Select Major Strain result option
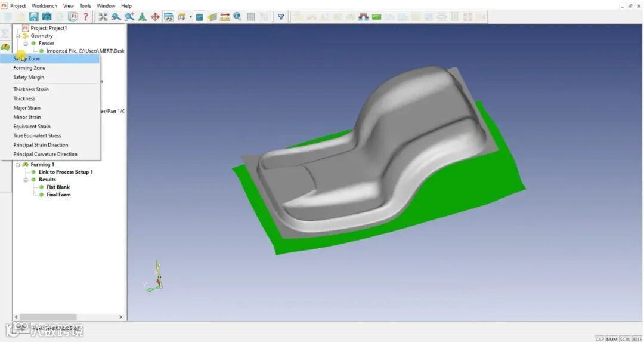Image resolution: width=644 pixels, height=342 pixels. [x=50, y=107]
